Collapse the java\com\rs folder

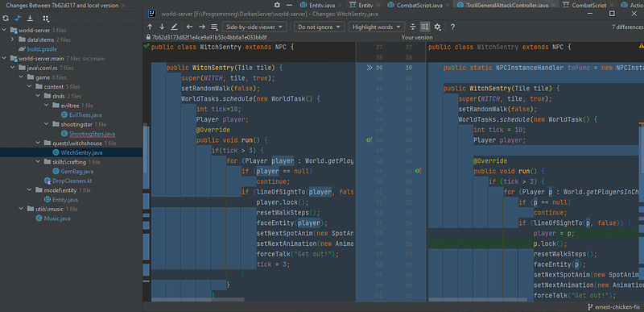pyautogui.click(x=12, y=68)
